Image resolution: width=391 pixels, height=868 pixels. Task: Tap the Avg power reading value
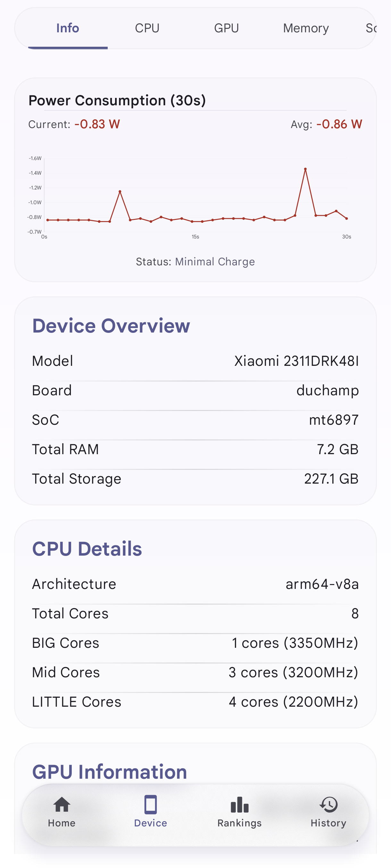[x=339, y=124]
